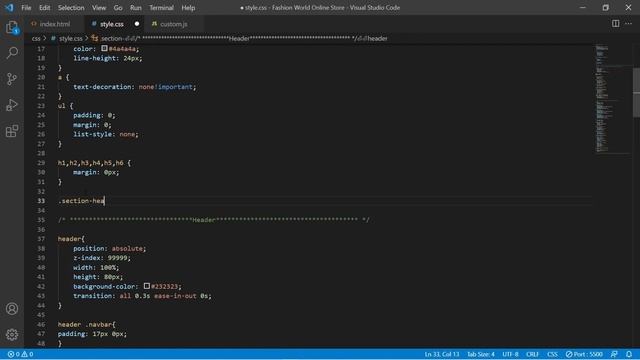Open the Search view in activity bar
640x360 pixels.
12,53
